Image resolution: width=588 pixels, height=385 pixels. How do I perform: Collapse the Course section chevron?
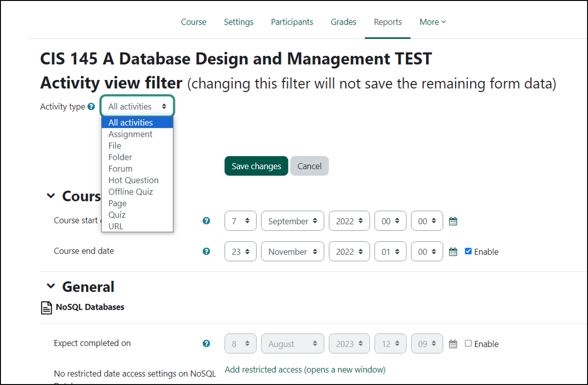click(x=51, y=196)
